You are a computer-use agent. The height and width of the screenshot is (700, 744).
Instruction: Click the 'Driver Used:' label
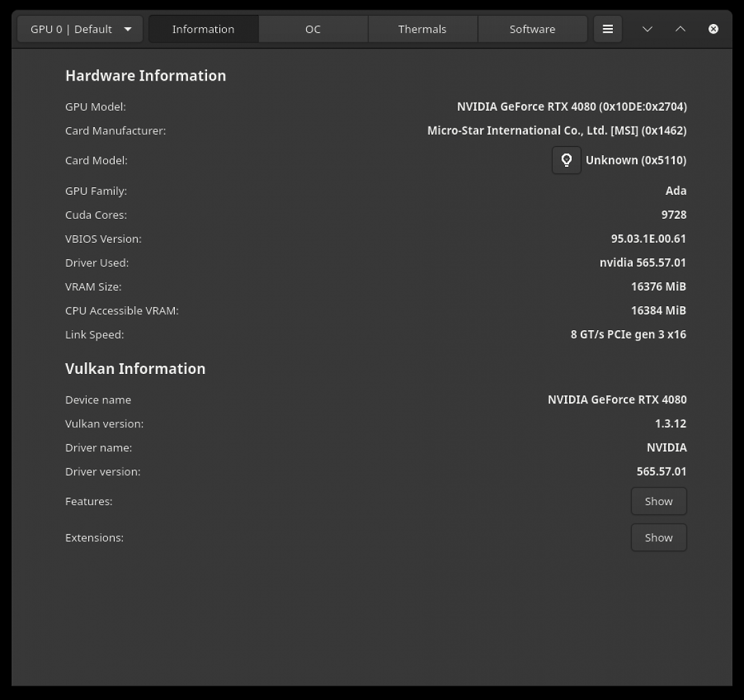(x=97, y=262)
